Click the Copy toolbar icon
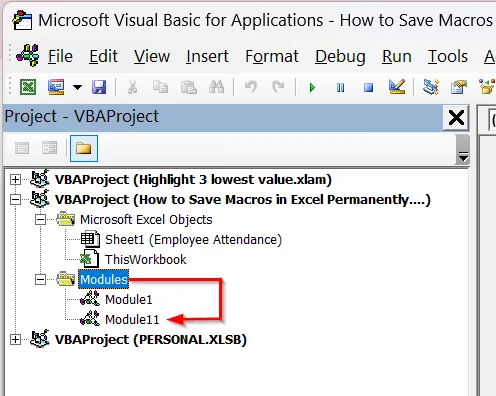This screenshot has height=396, width=496. 160,87
